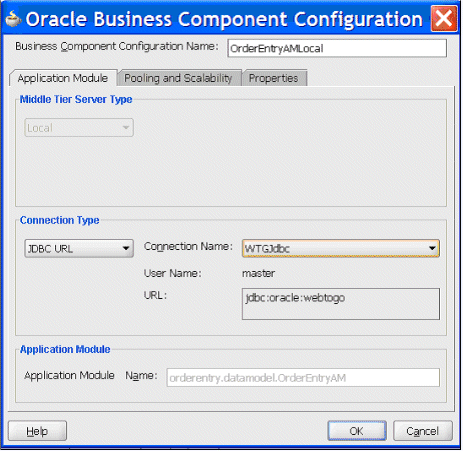Select the 'master' user name text
Screen dimensions: 463x451
point(259,274)
